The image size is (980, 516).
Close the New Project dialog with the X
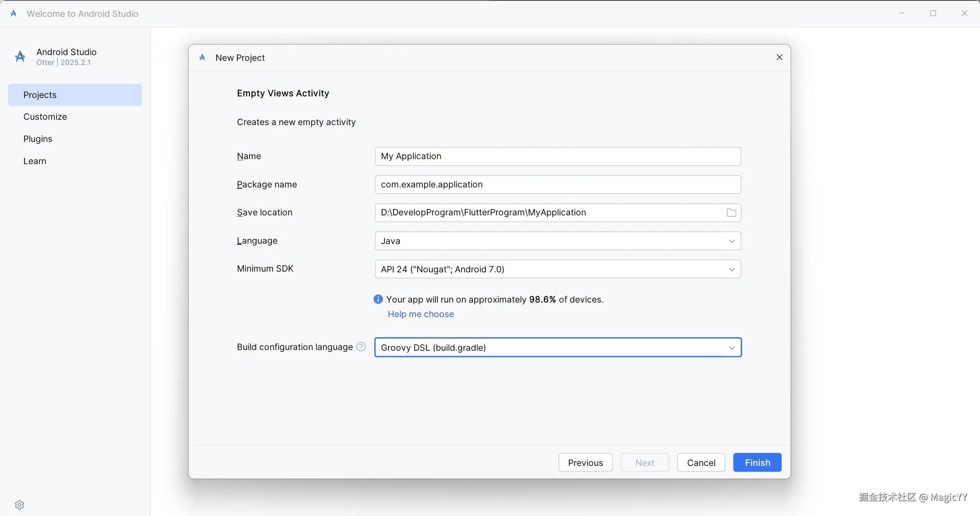[779, 57]
